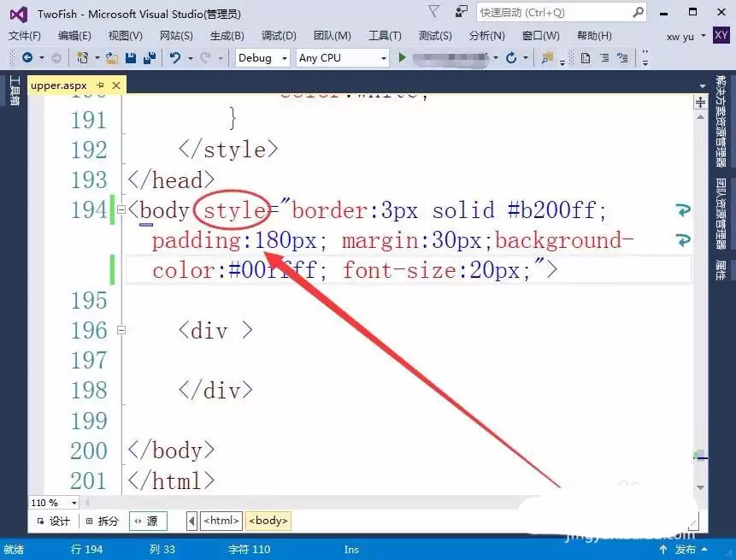Viewport: 736px width, 560px height.
Task: Click the Save All toolbar icon
Action: coord(149,58)
